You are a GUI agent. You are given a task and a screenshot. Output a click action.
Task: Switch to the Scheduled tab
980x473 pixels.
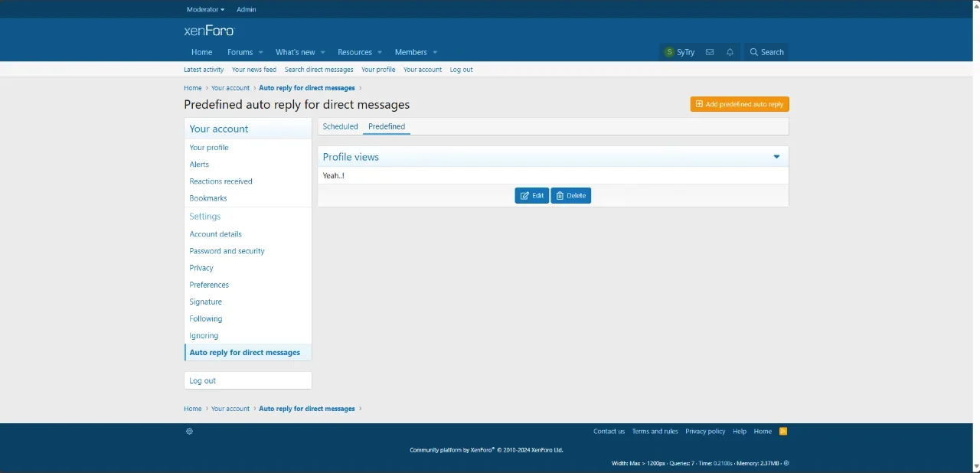(340, 127)
